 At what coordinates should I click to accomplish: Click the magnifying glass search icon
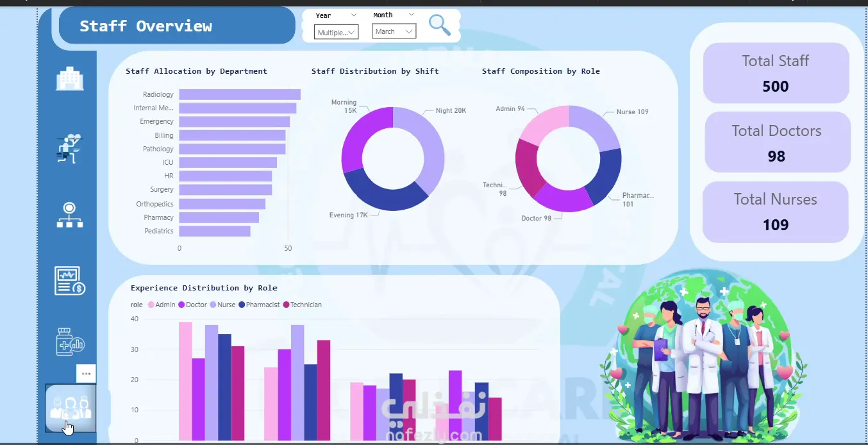point(440,25)
